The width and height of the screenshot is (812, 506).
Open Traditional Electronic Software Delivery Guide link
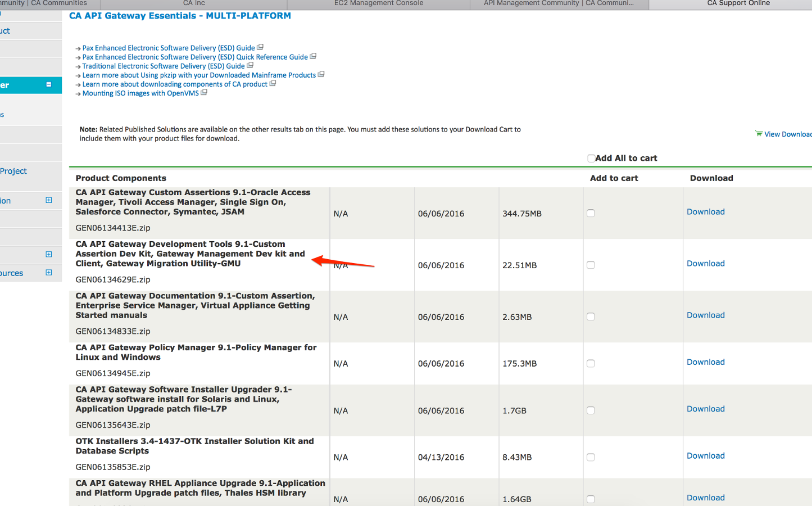point(164,66)
